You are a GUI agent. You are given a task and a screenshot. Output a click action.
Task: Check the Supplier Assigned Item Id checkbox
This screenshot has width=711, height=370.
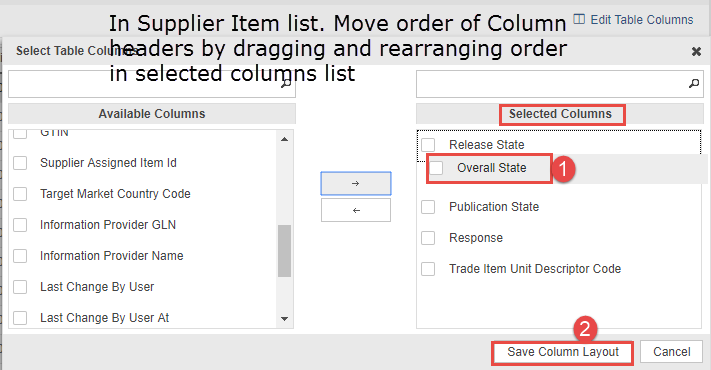(20, 163)
